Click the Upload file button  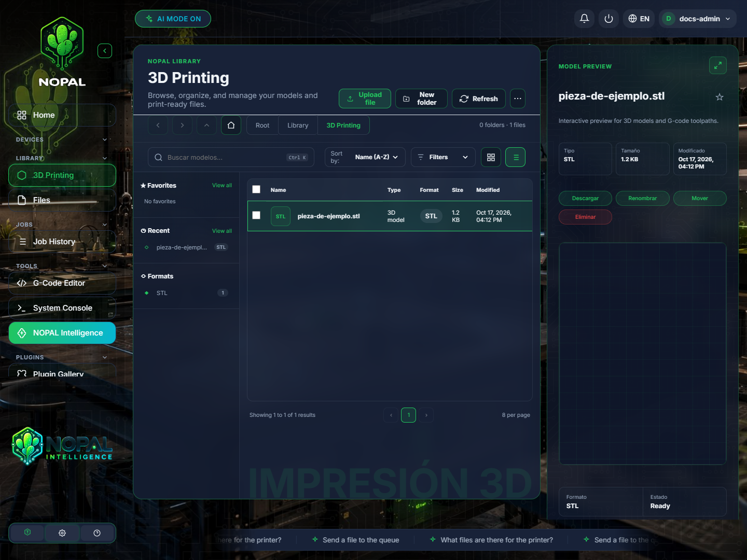[x=365, y=99]
